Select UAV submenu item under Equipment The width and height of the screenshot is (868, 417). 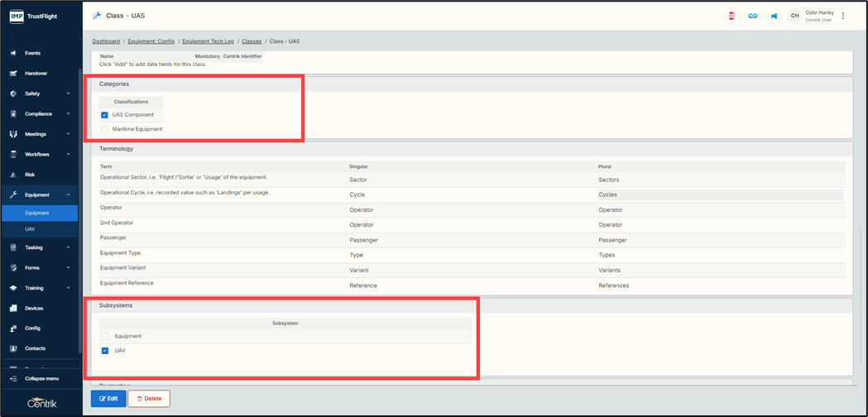click(31, 229)
